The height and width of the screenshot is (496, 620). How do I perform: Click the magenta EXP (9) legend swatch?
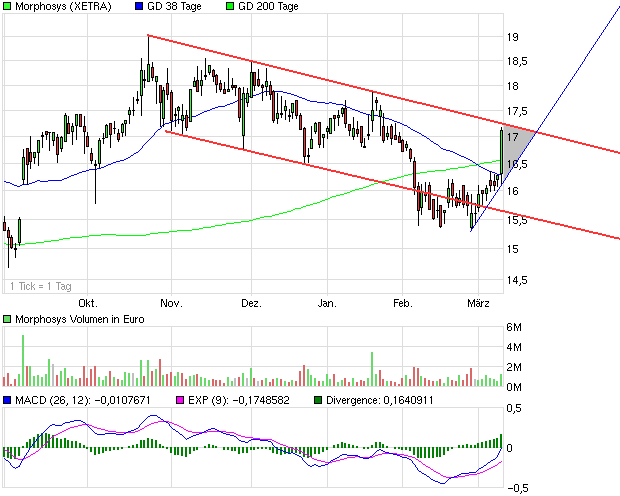[x=180, y=400]
